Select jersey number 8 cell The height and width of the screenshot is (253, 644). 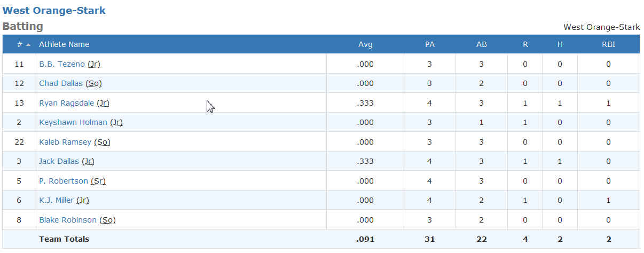coord(19,220)
